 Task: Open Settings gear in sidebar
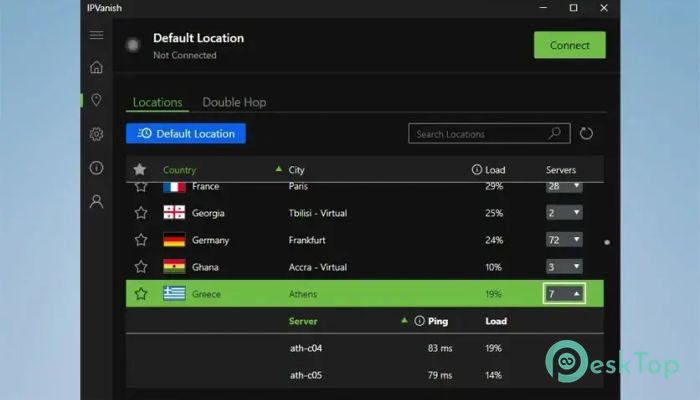(96, 134)
